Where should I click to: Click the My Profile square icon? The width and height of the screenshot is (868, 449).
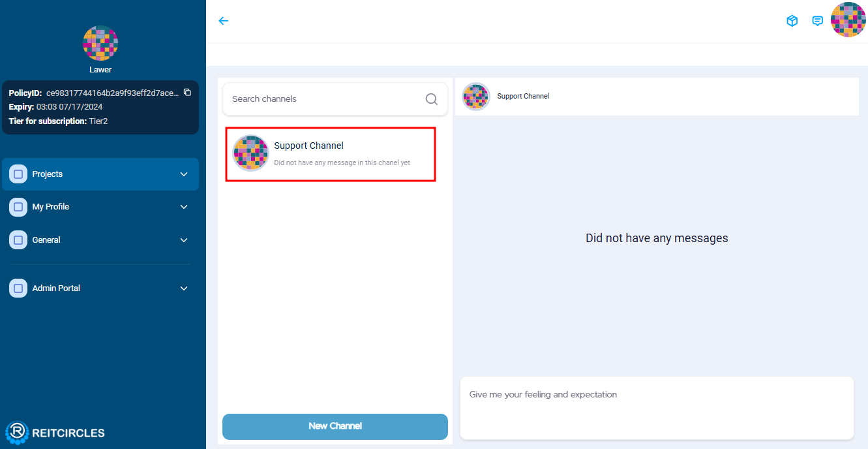(x=18, y=207)
